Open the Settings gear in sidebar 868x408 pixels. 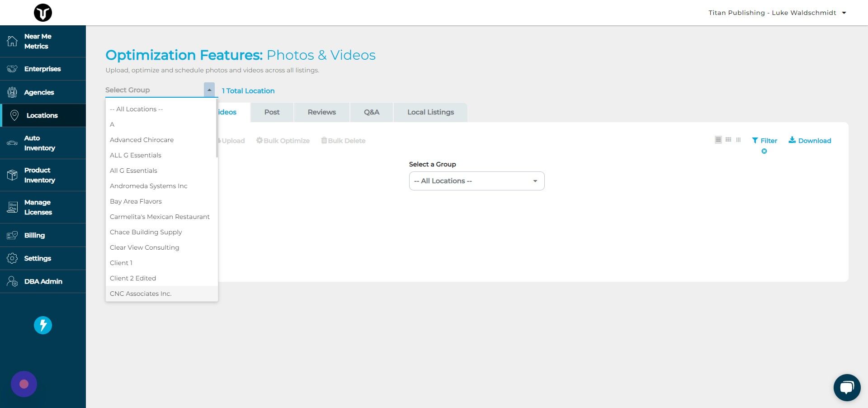point(12,258)
